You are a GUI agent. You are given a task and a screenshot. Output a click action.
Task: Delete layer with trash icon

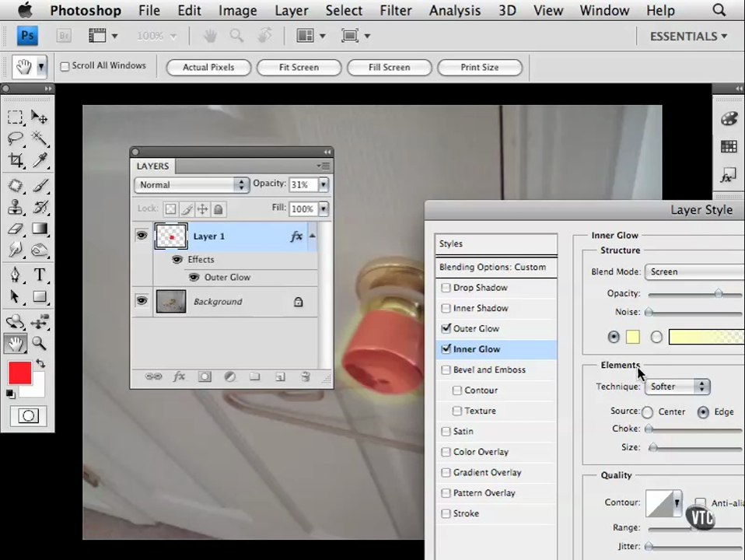click(x=306, y=376)
